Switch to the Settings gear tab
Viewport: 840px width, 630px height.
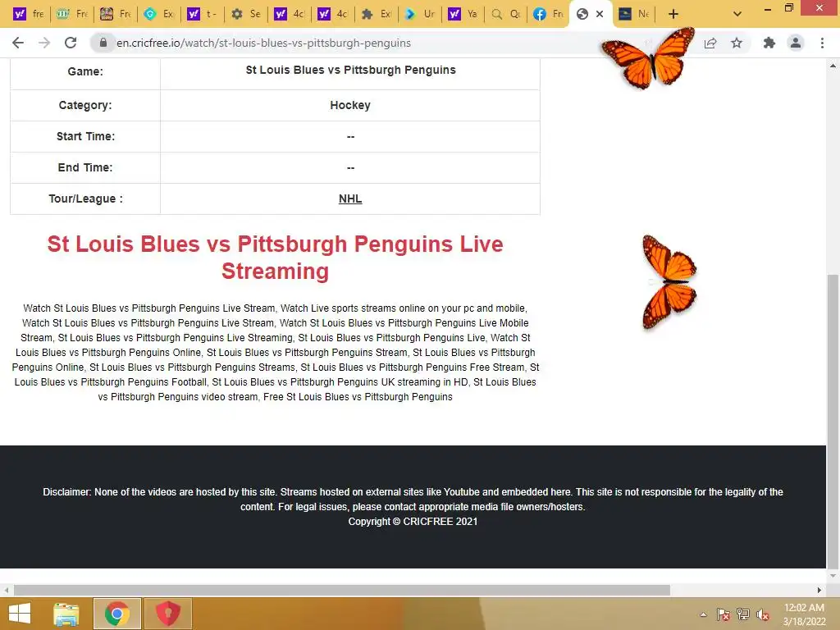click(245, 14)
